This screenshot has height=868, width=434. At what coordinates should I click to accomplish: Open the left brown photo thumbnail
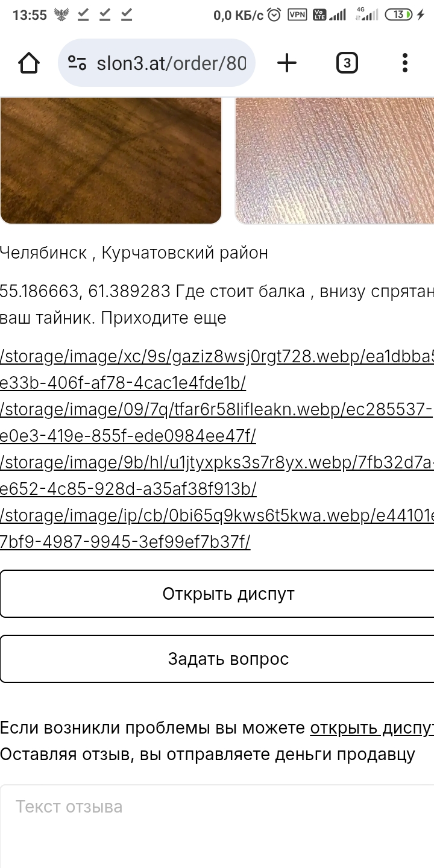point(111,160)
